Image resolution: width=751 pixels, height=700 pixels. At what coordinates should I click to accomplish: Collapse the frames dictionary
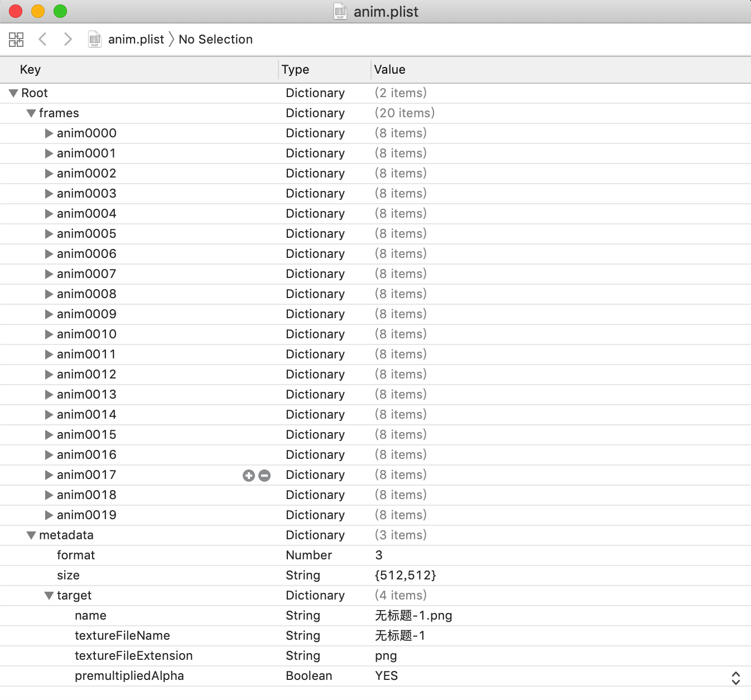pos(31,113)
